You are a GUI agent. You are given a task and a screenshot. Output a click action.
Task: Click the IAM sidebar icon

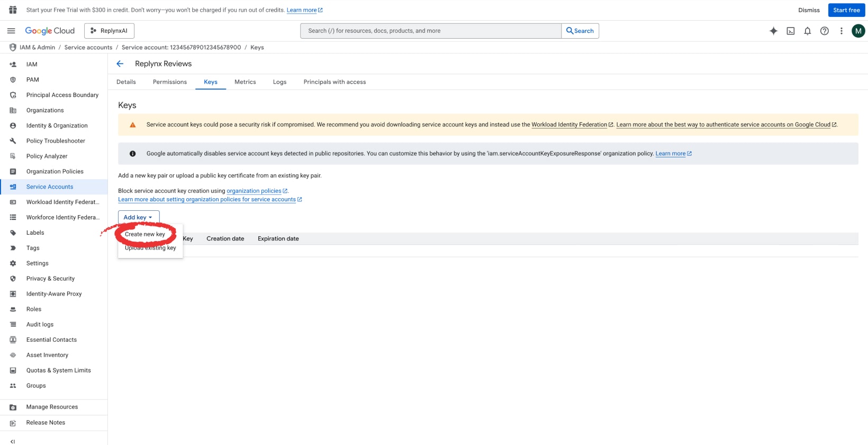(x=13, y=64)
